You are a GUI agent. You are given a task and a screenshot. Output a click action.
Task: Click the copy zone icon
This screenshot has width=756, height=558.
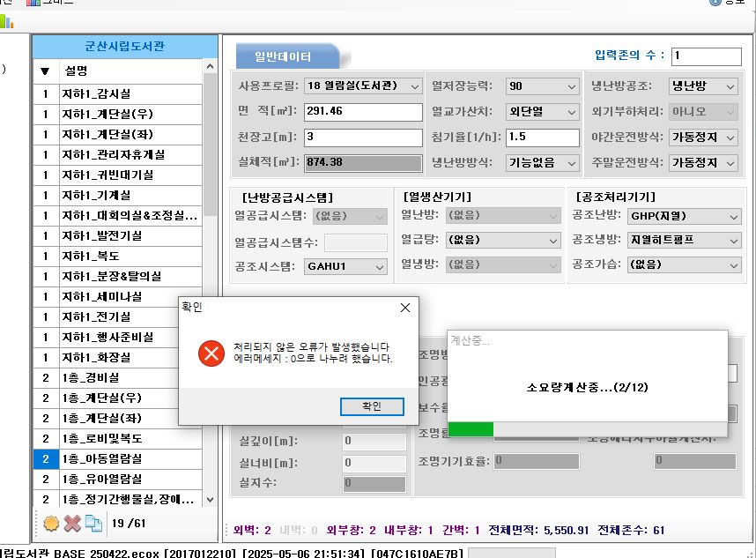pos(93,523)
